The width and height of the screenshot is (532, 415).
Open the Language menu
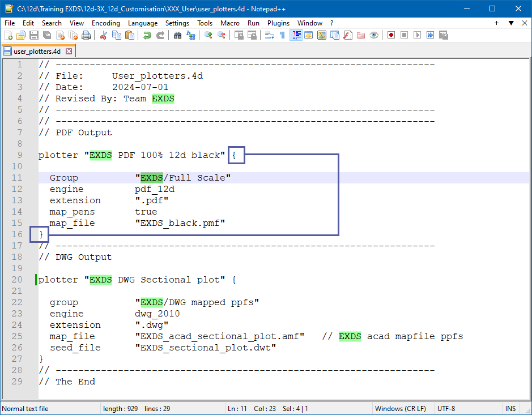click(143, 23)
